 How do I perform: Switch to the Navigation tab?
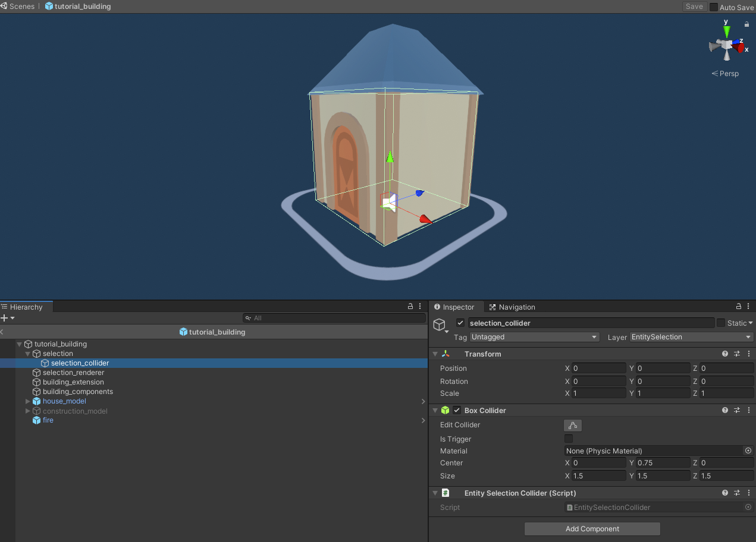pyautogui.click(x=512, y=307)
